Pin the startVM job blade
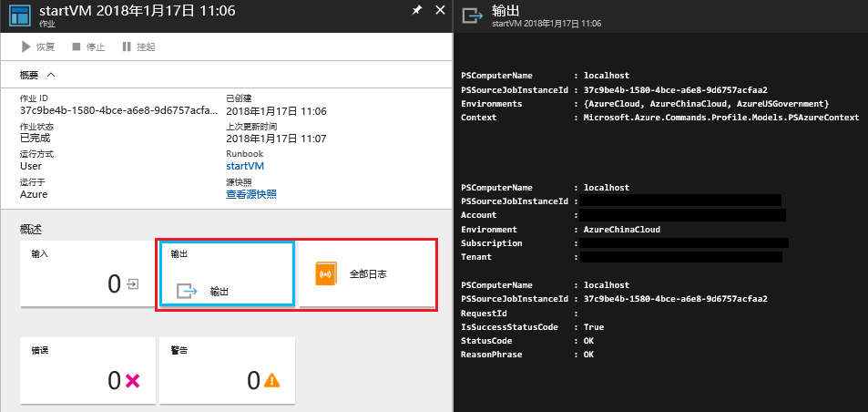This screenshot has height=412, width=868. click(x=417, y=11)
